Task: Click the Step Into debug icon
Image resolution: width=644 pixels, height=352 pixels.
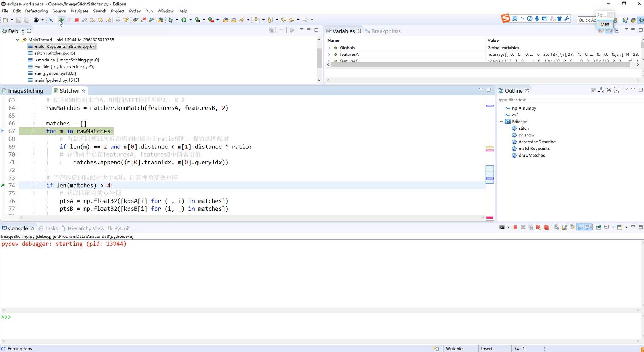Action: 92,20
